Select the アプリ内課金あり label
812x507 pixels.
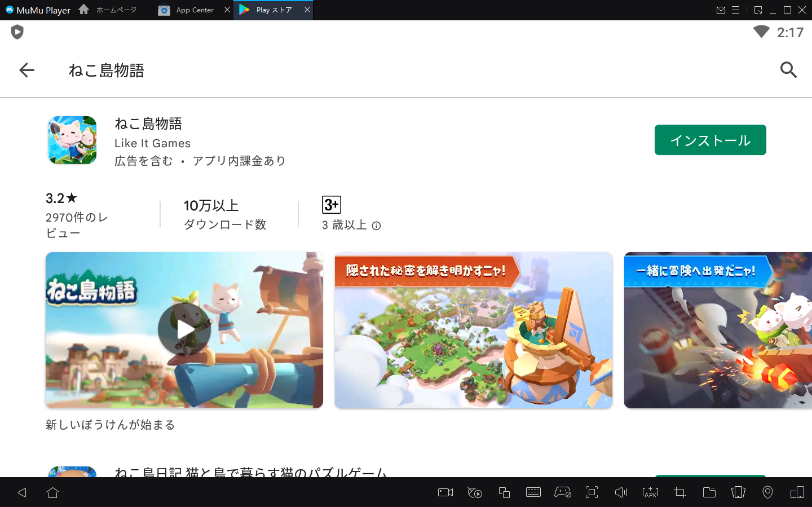click(x=239, y=161)
